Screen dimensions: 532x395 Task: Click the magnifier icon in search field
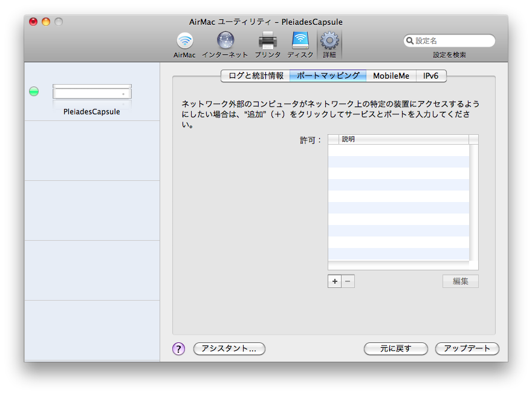pos(410,41)
